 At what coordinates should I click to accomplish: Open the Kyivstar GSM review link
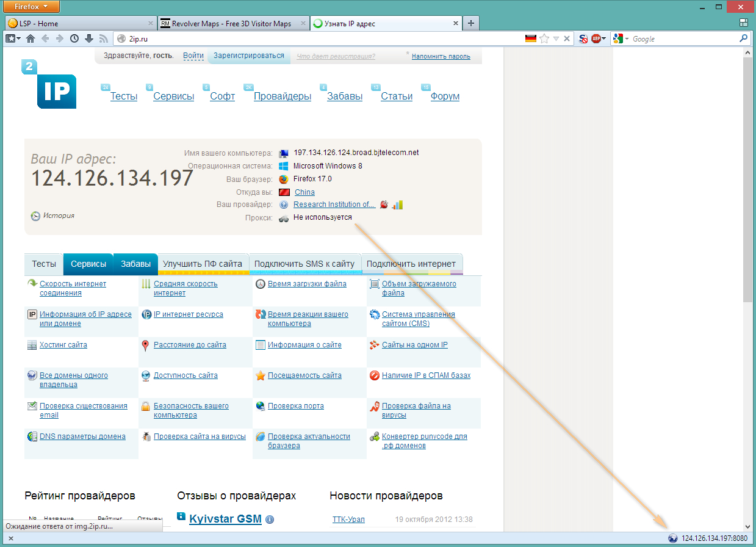[225, 519]
